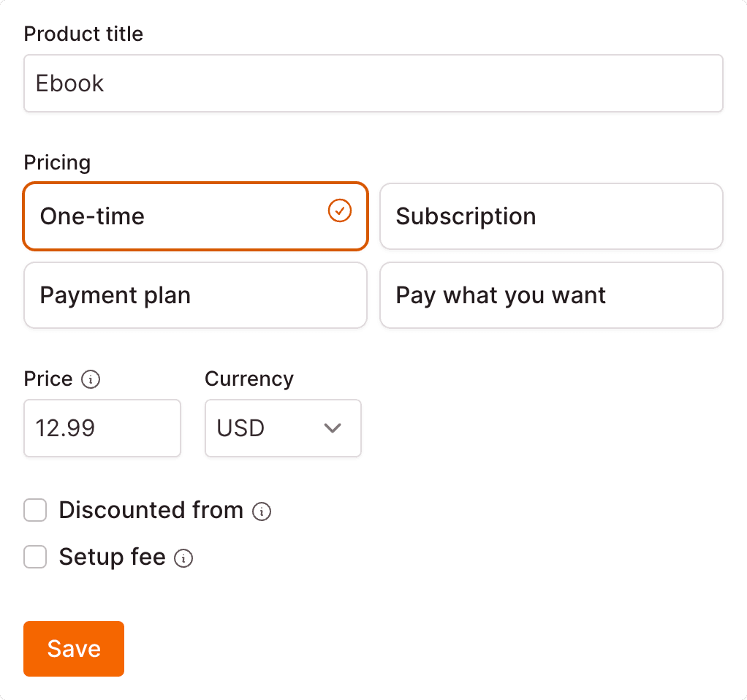Open the Currency dropdown chevron
Screen dimensions: 747x700
tap(333, 428)
